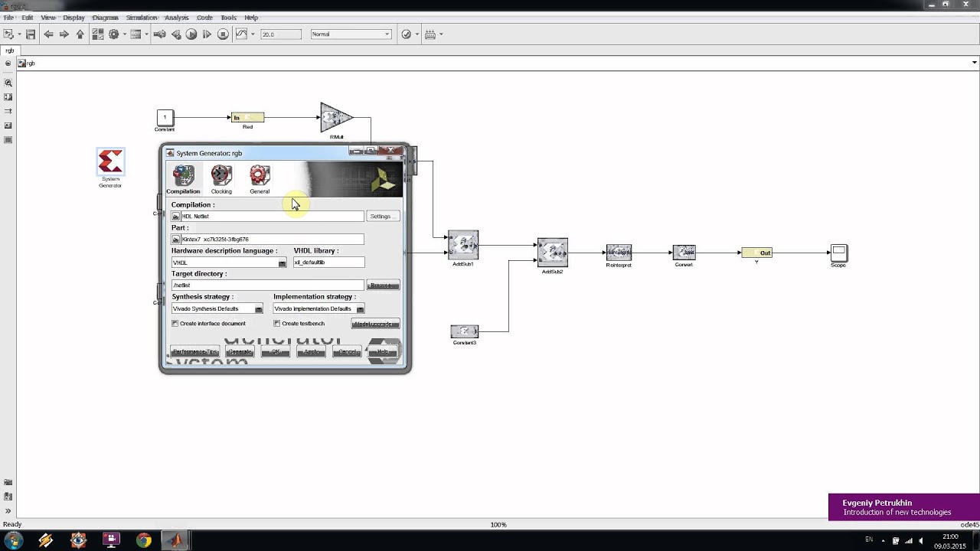980x551 pixels.
Task: Click the Model Explorer toolbar icon
Action: pos(136,34)
